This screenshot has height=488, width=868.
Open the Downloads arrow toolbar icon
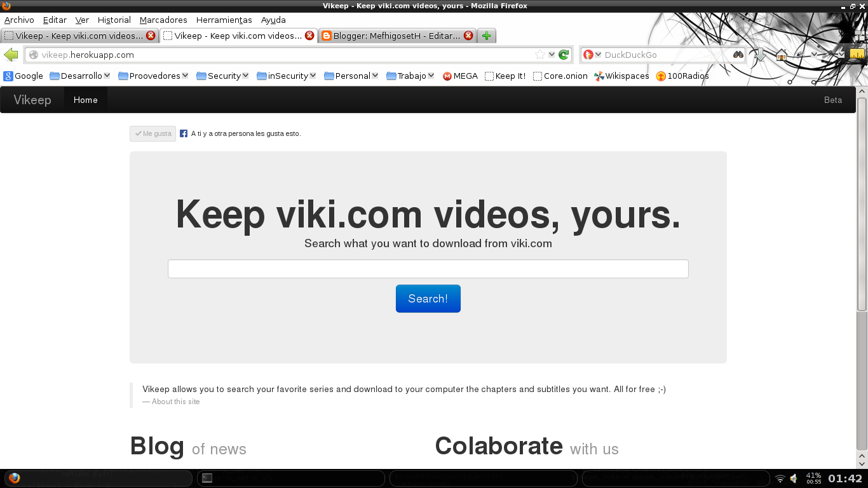(x=761, y=55)
